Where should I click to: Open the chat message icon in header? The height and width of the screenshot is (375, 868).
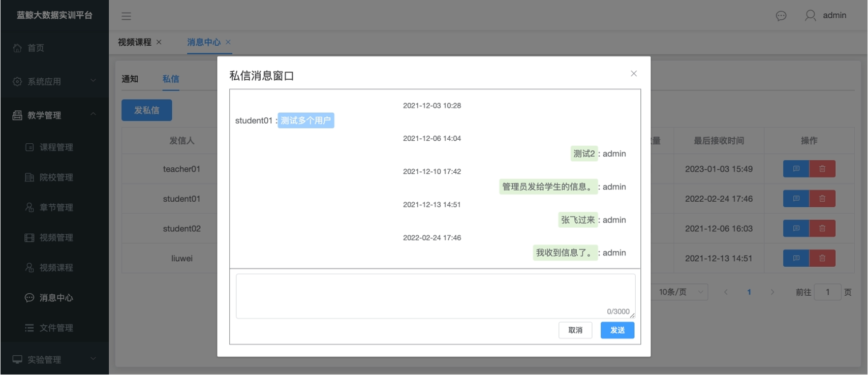pos(781,16)
